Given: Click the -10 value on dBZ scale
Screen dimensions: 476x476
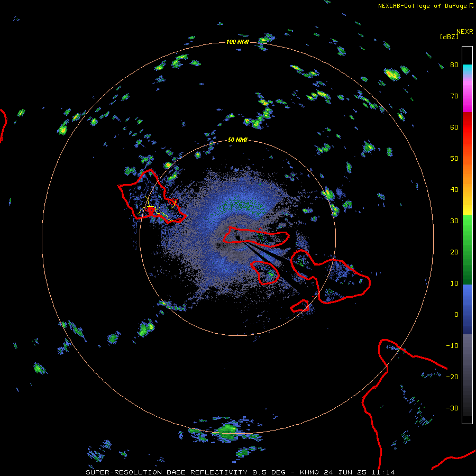Looking at the screenshot, I should (452, 346).
